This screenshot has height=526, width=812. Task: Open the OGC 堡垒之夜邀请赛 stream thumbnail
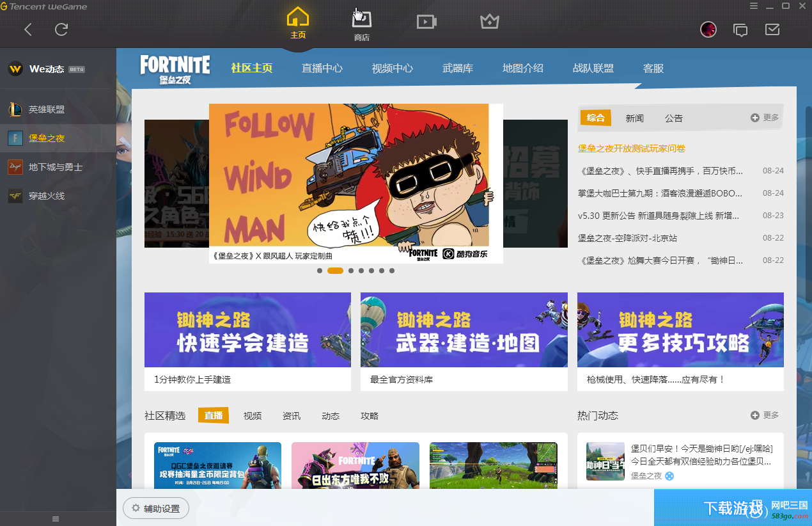point(217,465)
